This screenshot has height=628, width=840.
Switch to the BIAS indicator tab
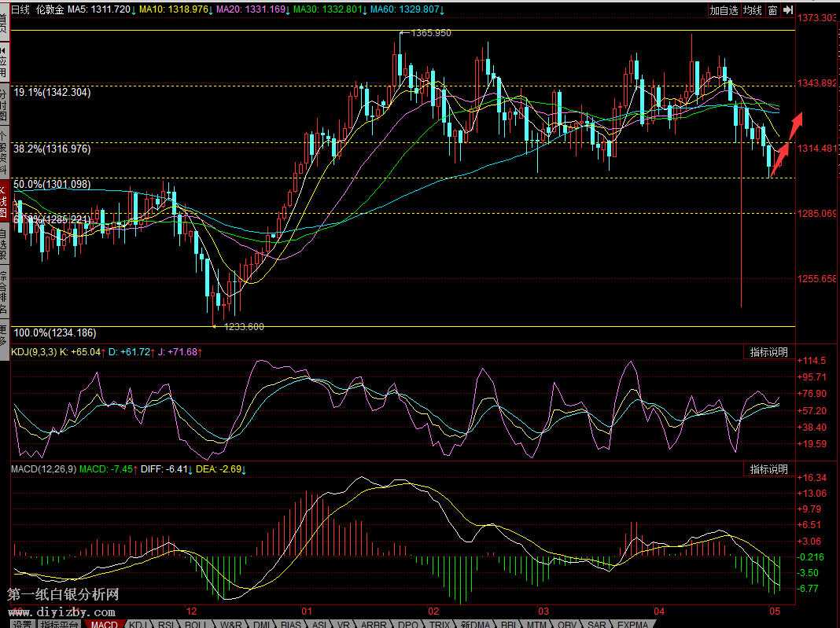point(291,624)
